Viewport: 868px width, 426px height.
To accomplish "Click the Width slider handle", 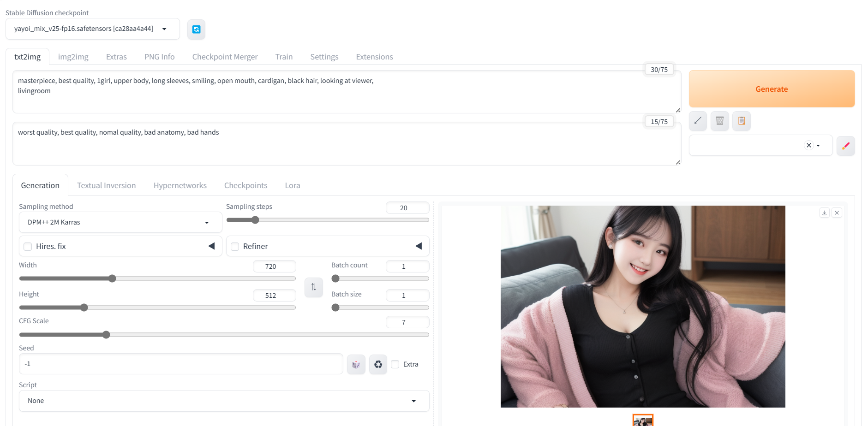I will [x=112, y=278].
